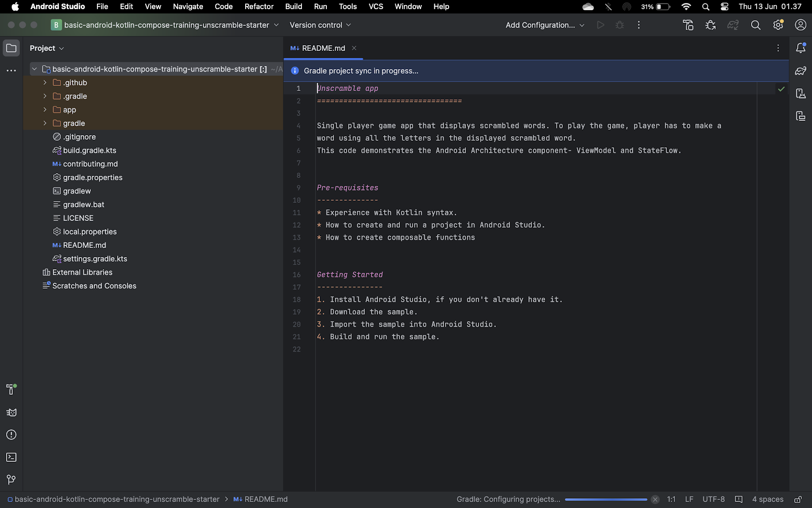This screenshot has width=812, height=508.
Task: Change the 4 spaces indent setting
Action: [x=768, y=499]
